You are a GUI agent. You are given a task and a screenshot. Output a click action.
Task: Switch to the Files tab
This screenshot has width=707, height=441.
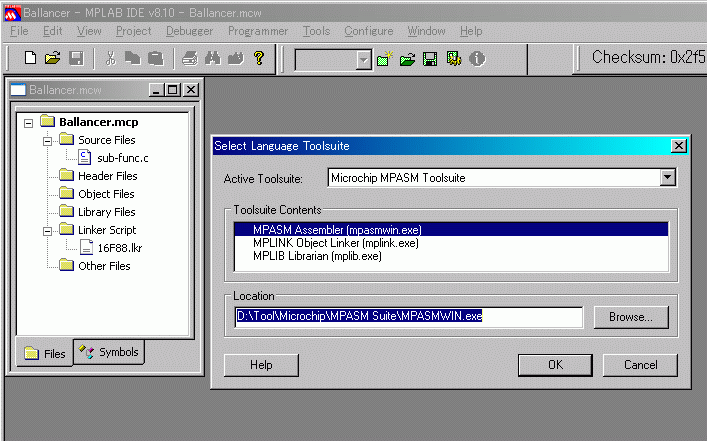[45, 353]
